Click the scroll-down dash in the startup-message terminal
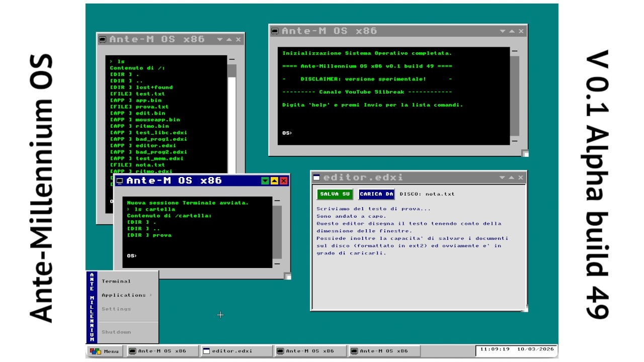Image resolution: width=644 pixels, height=362 pixels. (514, 142)
